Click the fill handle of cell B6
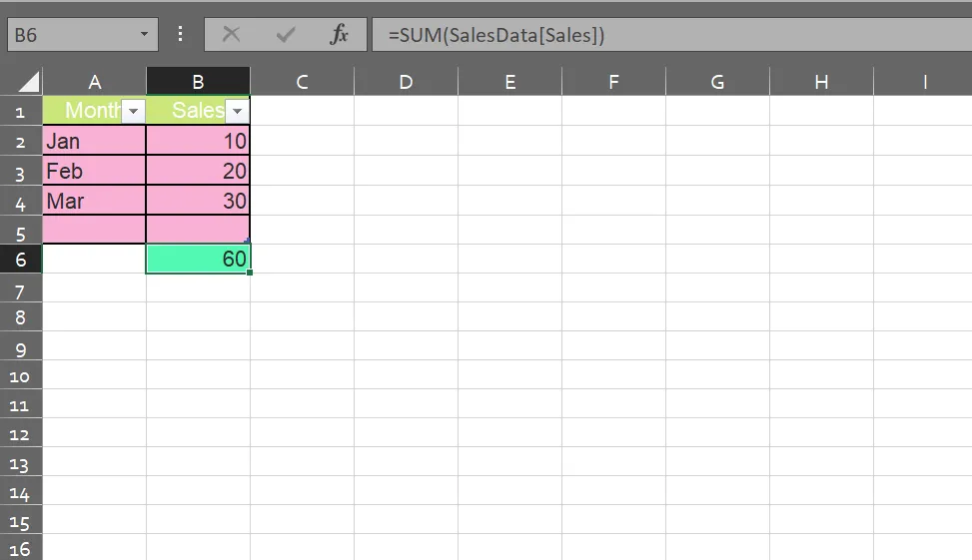The width and height of the screenshot is (972, 560). point(250,273)
